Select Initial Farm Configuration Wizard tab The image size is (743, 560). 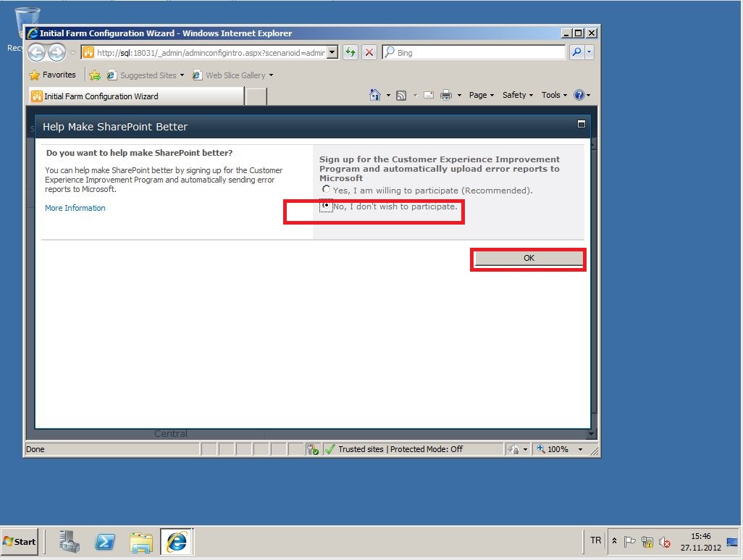pos(136,96)
